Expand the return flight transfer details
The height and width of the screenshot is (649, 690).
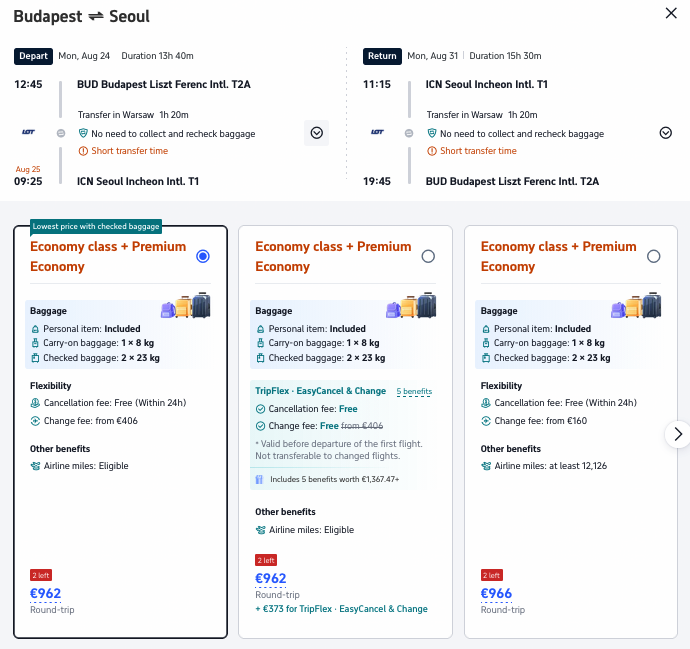[x=665, y=133]
